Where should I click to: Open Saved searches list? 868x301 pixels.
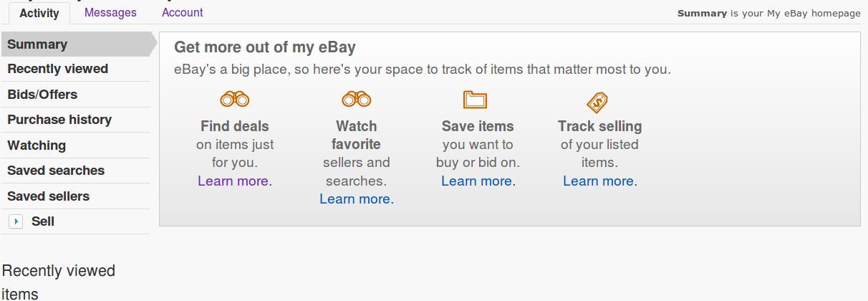pyautogui.click(x=56, y=171)
